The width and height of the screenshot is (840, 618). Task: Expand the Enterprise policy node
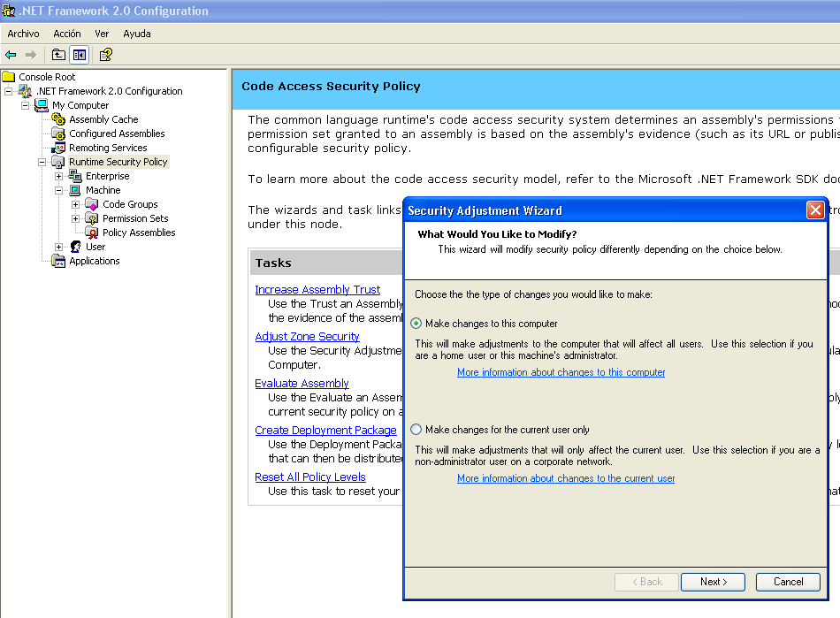point(59,176)
